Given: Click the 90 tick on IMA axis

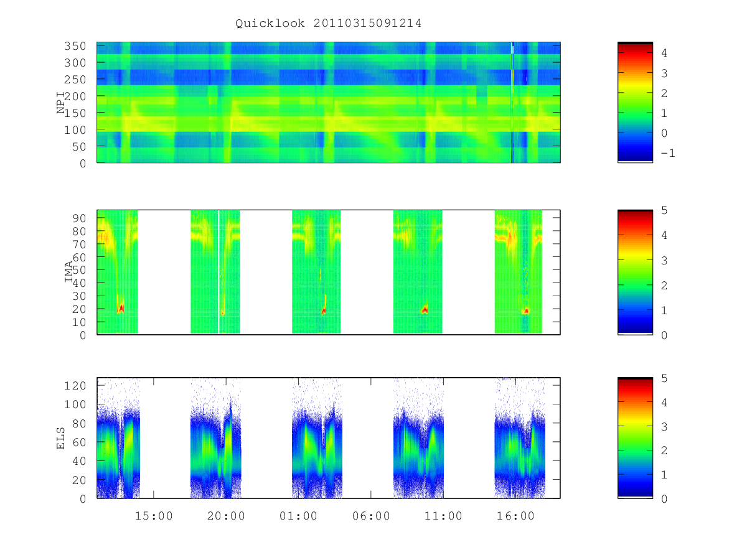Looking at the screenshot, I should tap(81, 218).
